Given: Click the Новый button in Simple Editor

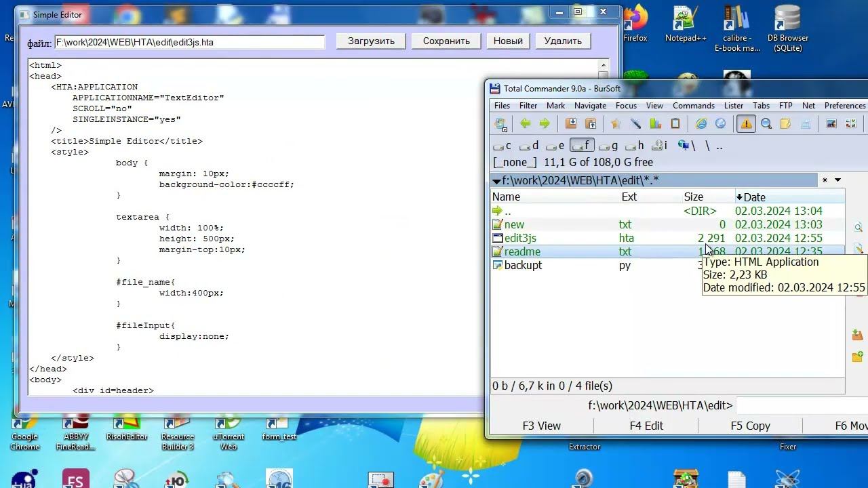Looking at the screenshot, I should pos(508,41).
